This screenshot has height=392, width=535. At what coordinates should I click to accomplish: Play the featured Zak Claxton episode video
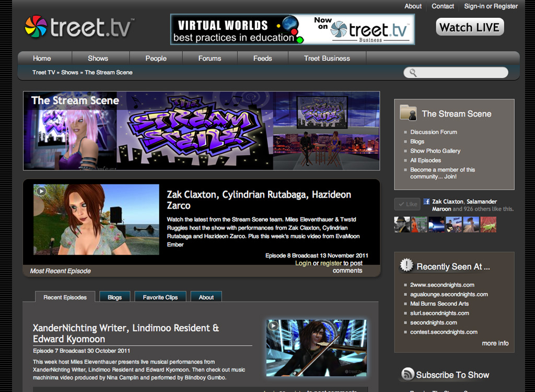click(41, 191)
